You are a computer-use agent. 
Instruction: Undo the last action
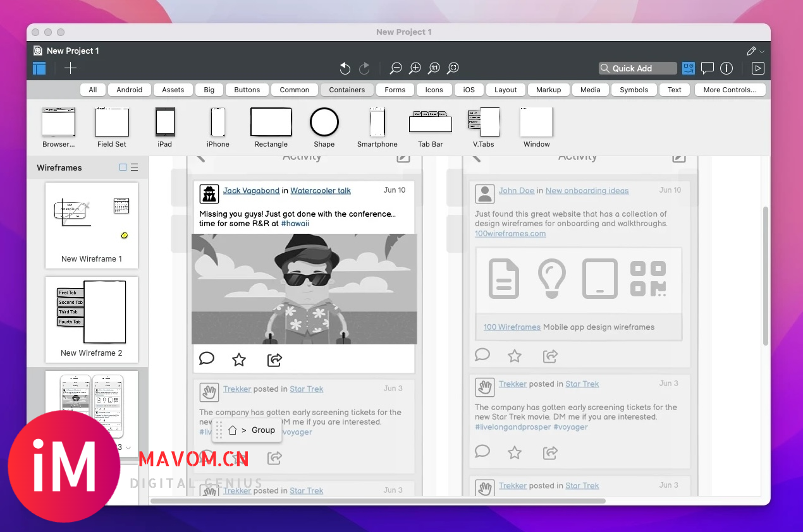pyautogui.click(x=345, y=68)
